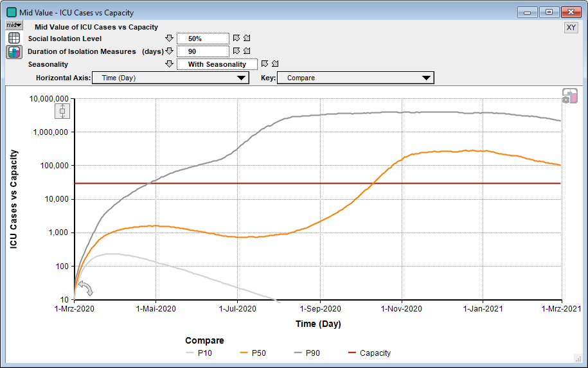Click the 'Seasonality' index label

[x=48, y=64]
